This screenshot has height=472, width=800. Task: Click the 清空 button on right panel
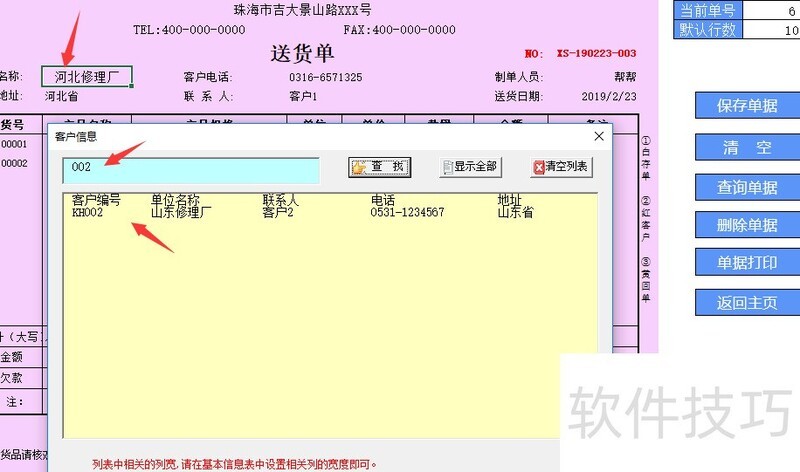747,147
